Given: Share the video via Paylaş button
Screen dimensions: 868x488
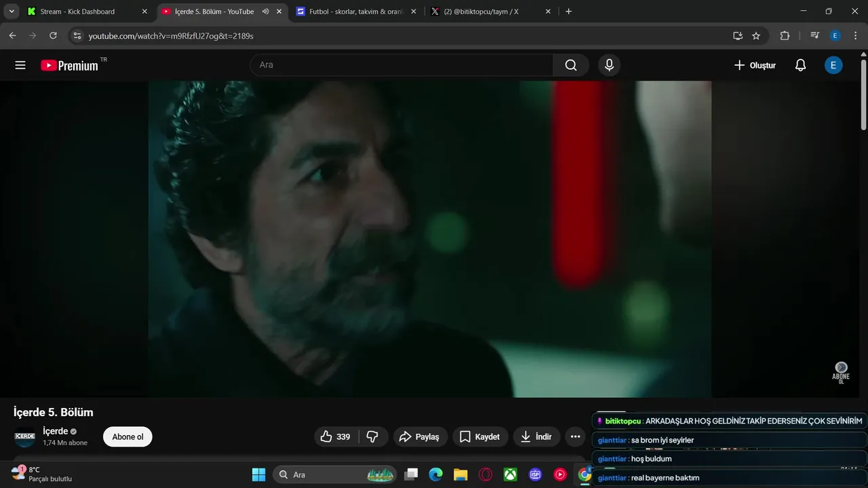Looking at the screenshot, I should pos(420,436).
